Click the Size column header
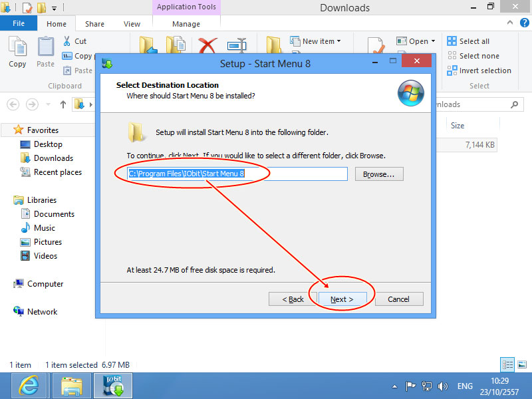Viewport: 532px width, 399px height. (x=458, y=126)
